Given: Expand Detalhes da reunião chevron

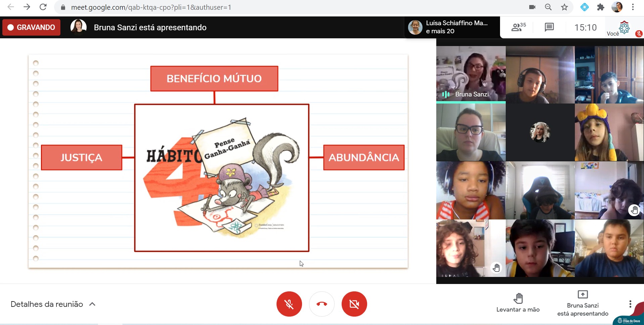Looking at the screenshot, I should (x=92, y=304).
